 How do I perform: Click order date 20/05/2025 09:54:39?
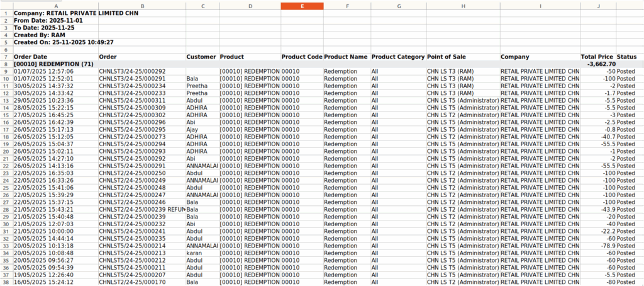(x=55, y=268)
